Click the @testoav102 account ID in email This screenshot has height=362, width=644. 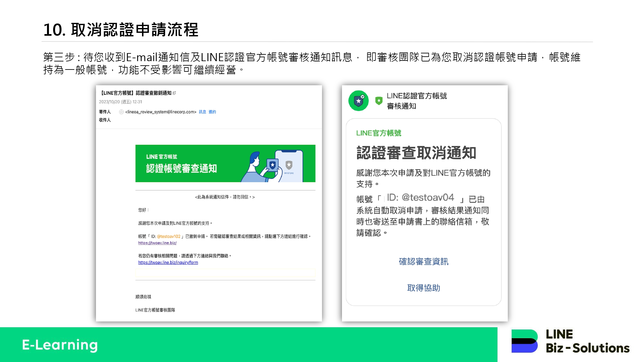pyautogui.click(x=168, y=237)
